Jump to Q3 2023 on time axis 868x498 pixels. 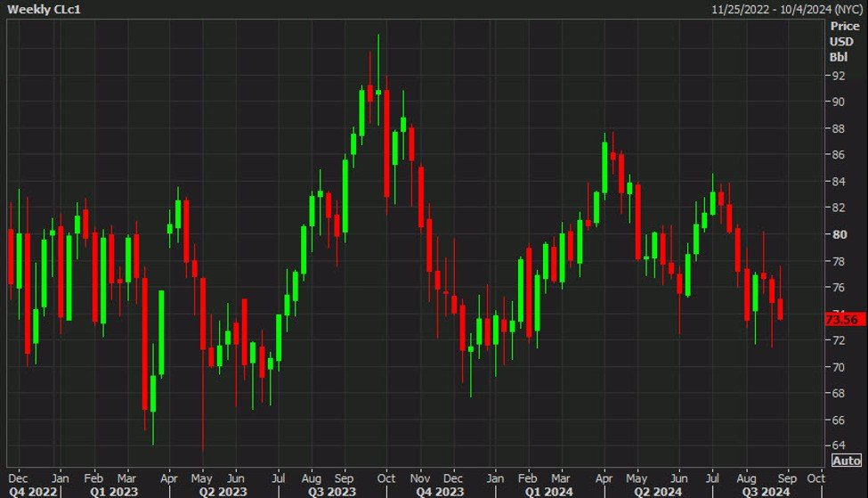tap(333, 491)
